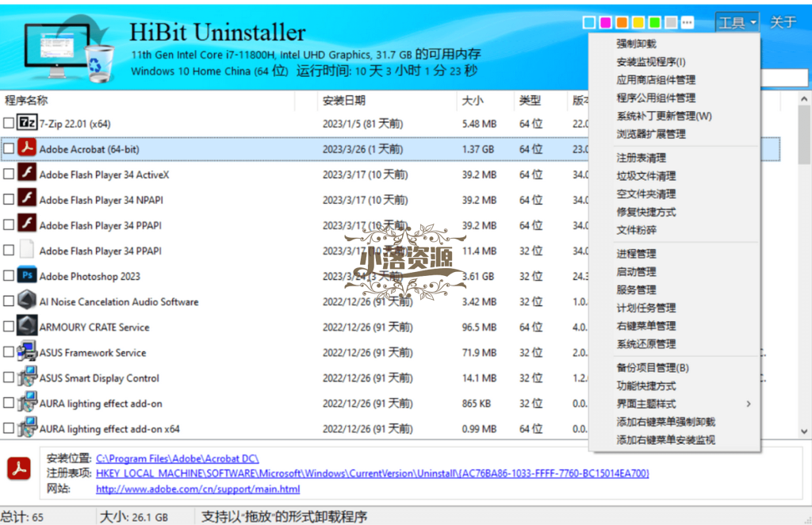The height and width of the screenshot is (525, 812).
Task: Pick the light blue theme color
Action: pos(589,22)
